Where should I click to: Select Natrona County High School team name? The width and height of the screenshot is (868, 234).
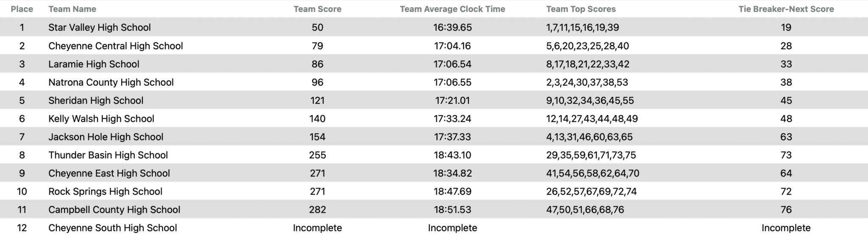click(111, 82)
